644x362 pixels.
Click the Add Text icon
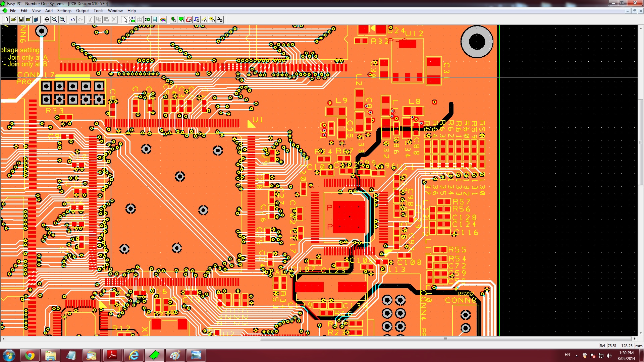[220, 19]
